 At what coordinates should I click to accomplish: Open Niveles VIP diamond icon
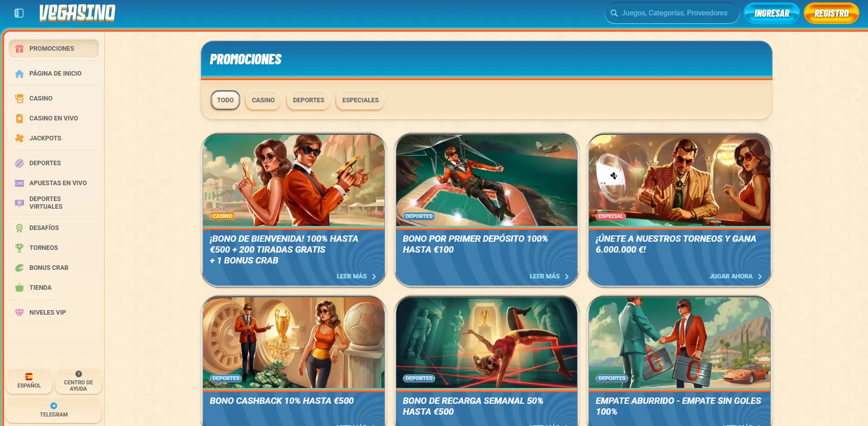(x=19, y=312)
